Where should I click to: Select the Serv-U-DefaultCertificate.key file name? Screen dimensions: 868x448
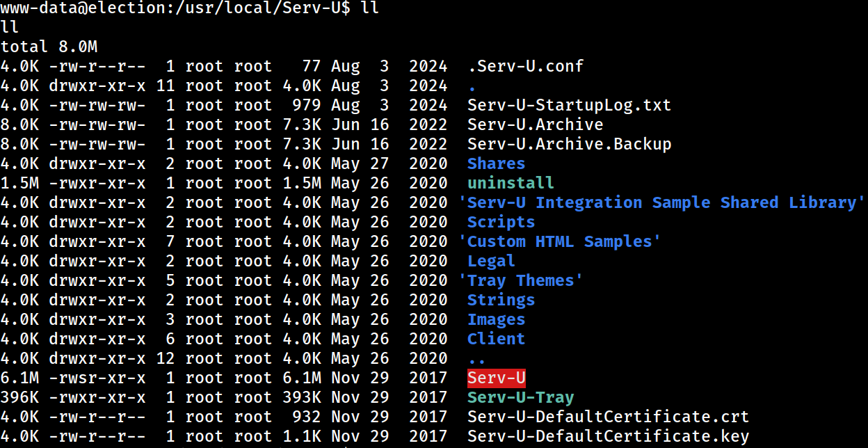608,436
